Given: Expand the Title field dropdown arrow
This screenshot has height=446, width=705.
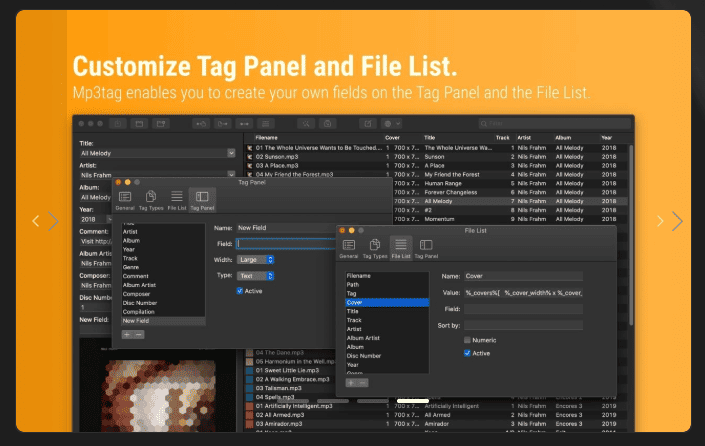Looking at the screenshot, I should tap(231, 153).
